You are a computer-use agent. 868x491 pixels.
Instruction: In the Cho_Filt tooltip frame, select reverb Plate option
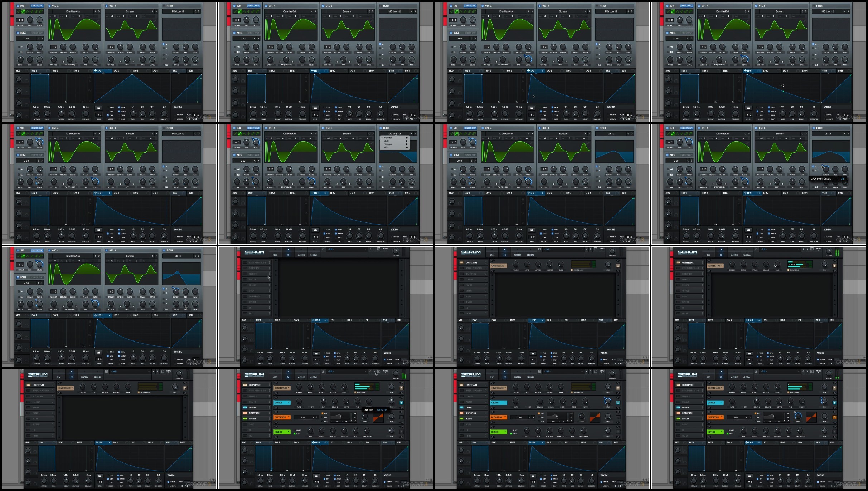294,430
